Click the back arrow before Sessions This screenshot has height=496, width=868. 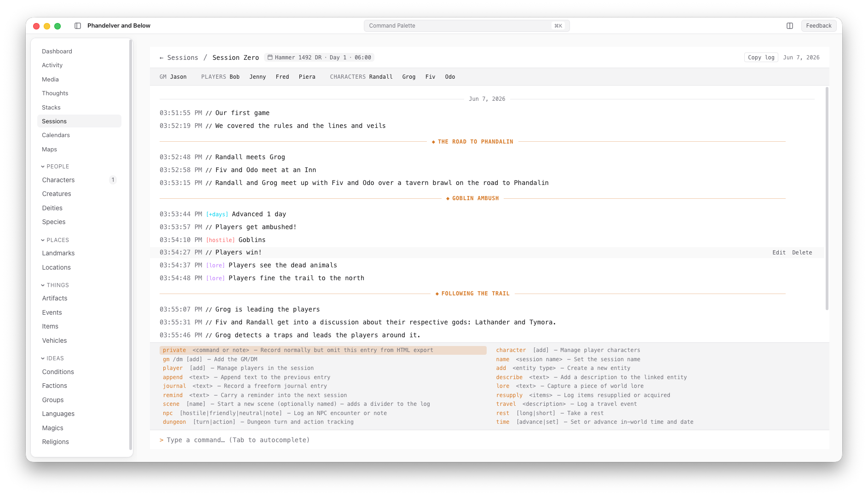[x=161, y=58]
